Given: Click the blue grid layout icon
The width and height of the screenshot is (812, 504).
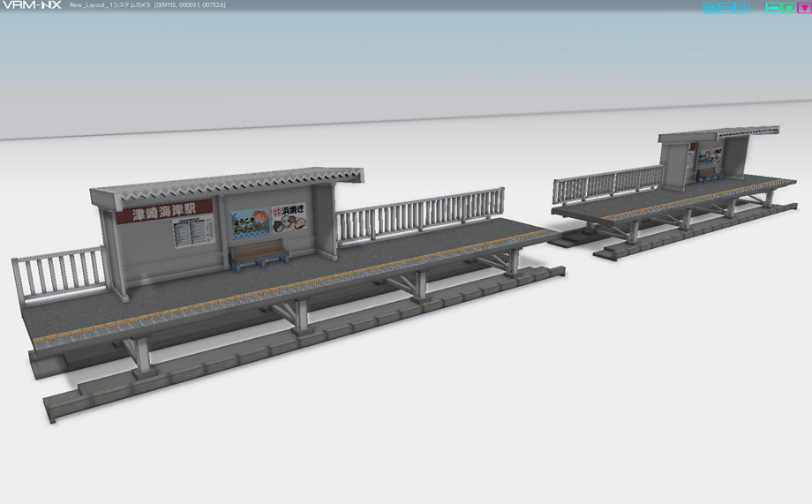Looking at the screenshot, I should point(711,8).
